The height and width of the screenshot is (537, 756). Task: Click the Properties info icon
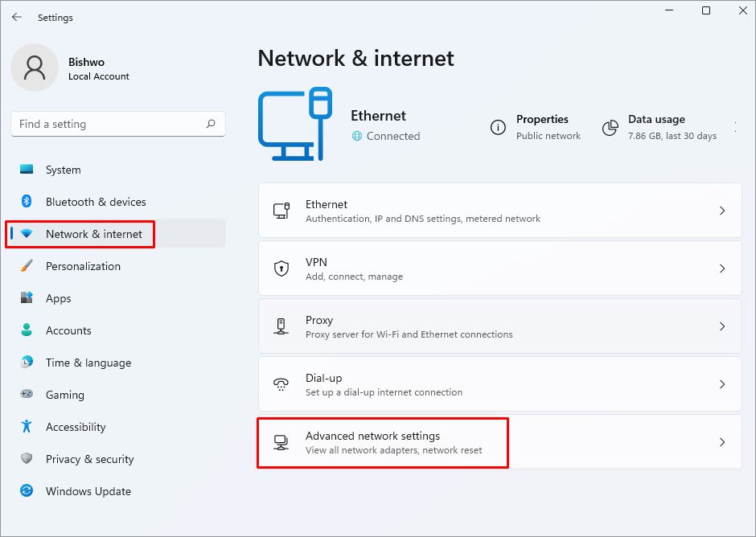(498, 127)
